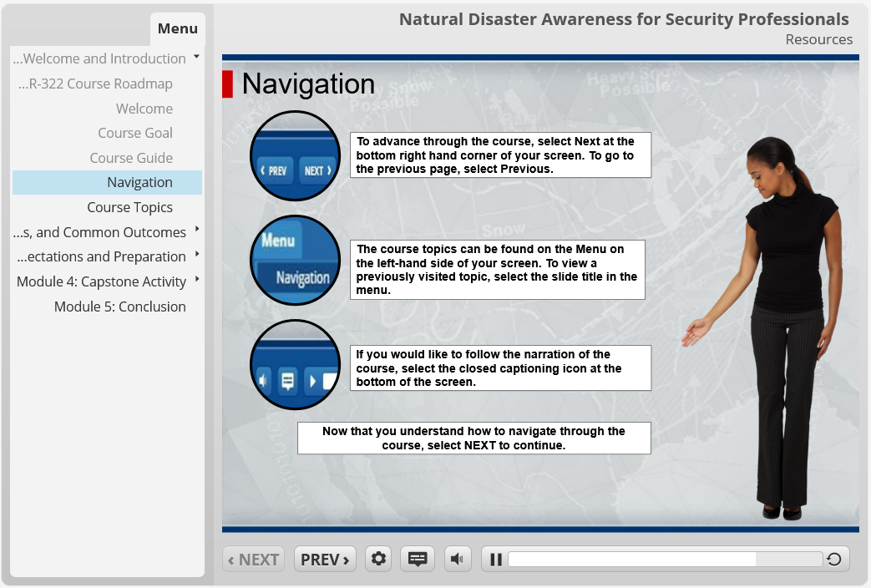Select the highlighted Navigation menu item
This screenshot has width=871, height=588.
107,182
